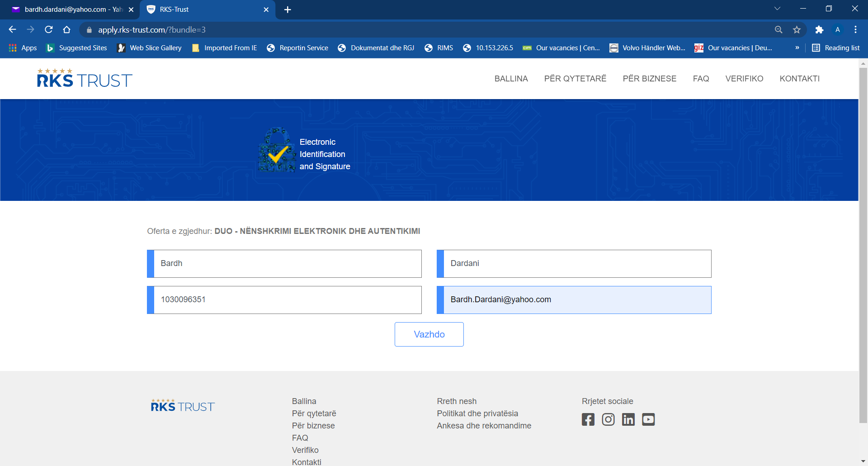Open Reading list panel
This screenshot has height=466, width=868.
(836, 48)
